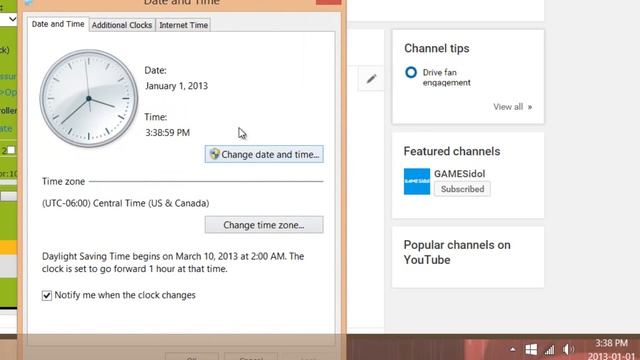Open the View all channel tips link
The image size is (640, 360).
pyautogui.click(x=512, y=107)
